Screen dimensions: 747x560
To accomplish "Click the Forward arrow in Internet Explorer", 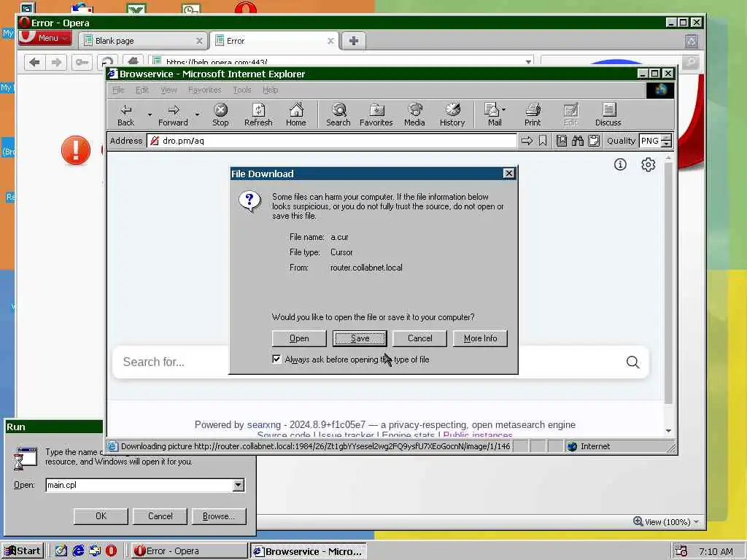I will pyautogui.click(x=173, y=114).
